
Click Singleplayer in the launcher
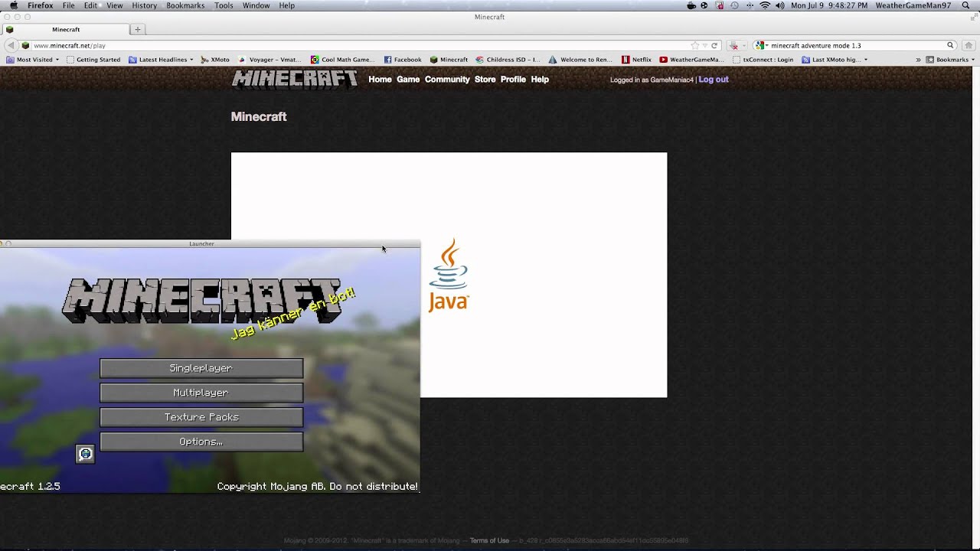point(201,368)
